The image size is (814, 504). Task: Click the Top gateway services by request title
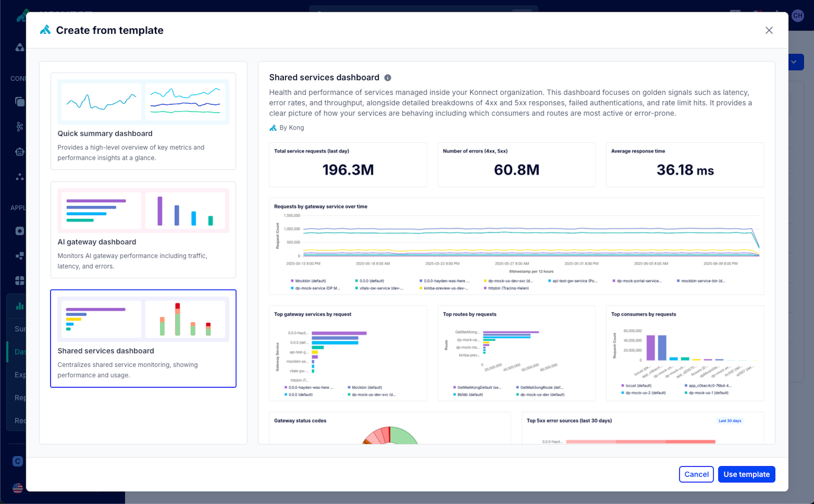click(312, 314)
